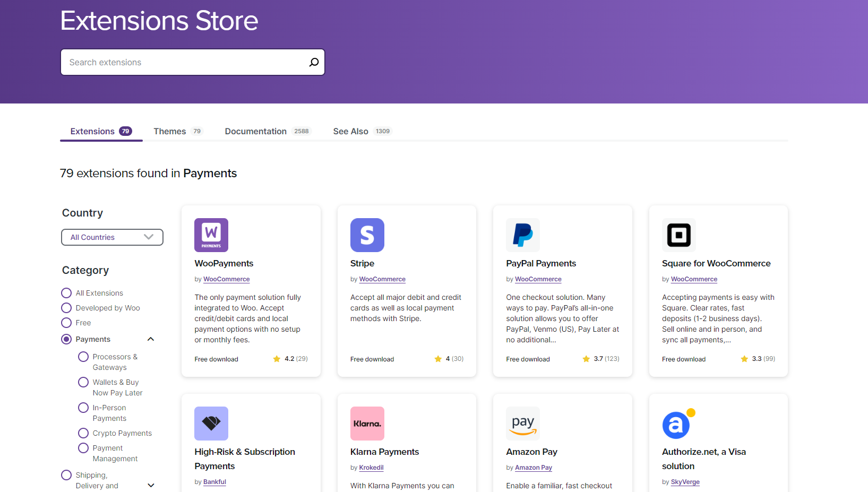Screen dimensions: 868x492
Task: Click the search magnifier icon
Action: [314, 62]
